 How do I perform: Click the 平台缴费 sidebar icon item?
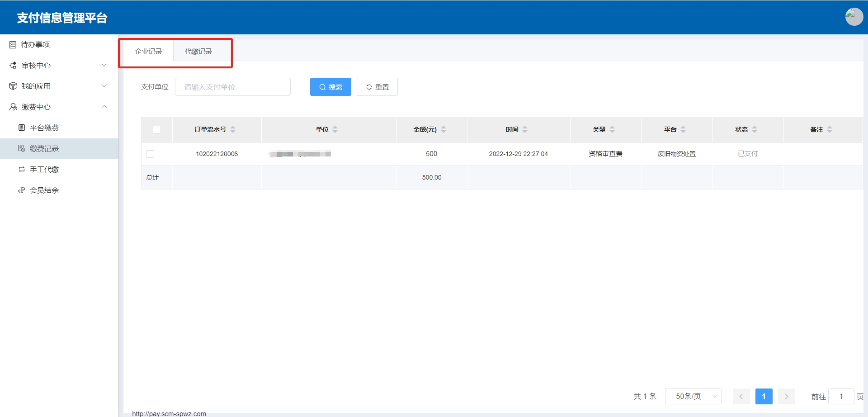click(44, 128)
